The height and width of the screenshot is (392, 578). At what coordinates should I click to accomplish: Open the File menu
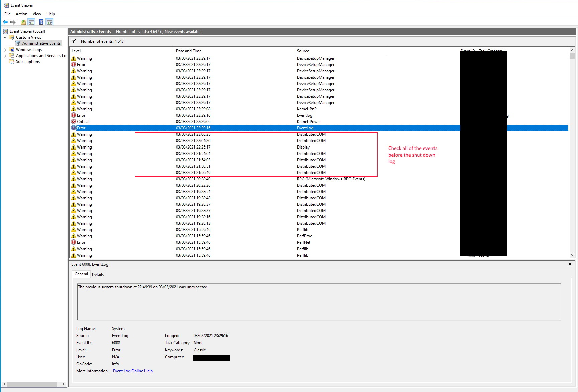[7, 14]
